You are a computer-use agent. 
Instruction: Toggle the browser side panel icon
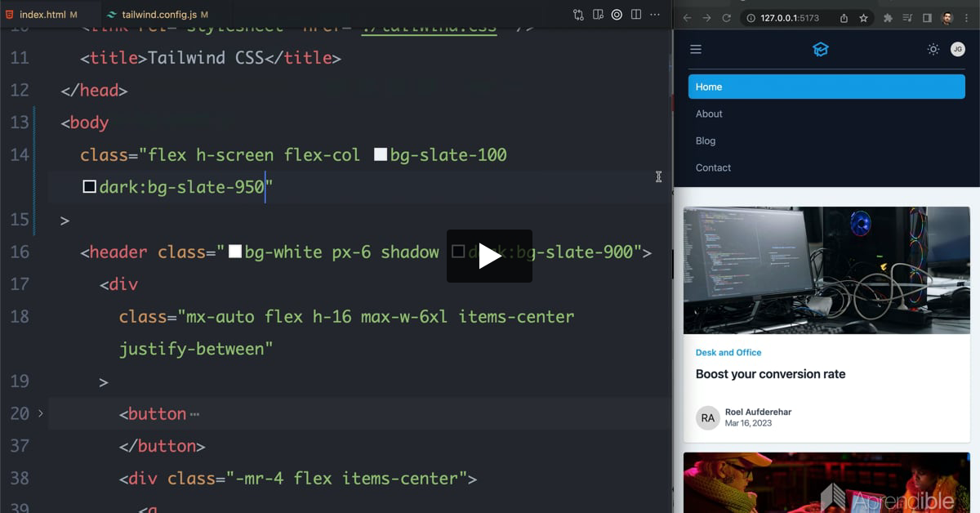(927, 18)
